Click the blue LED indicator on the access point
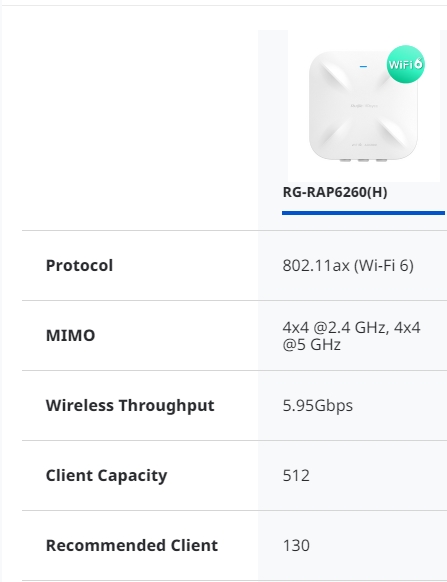 (363, 66)
